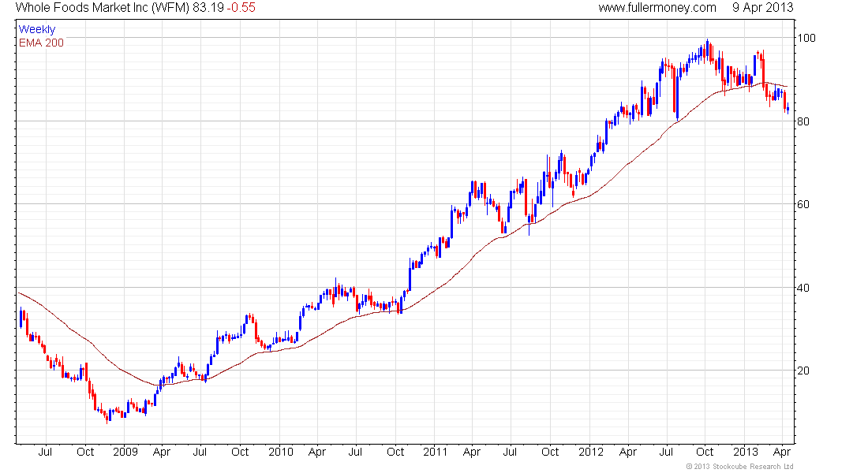Click the 20 price axis label
The height and width of the screenshot is (473, 868).
[803, 371]
